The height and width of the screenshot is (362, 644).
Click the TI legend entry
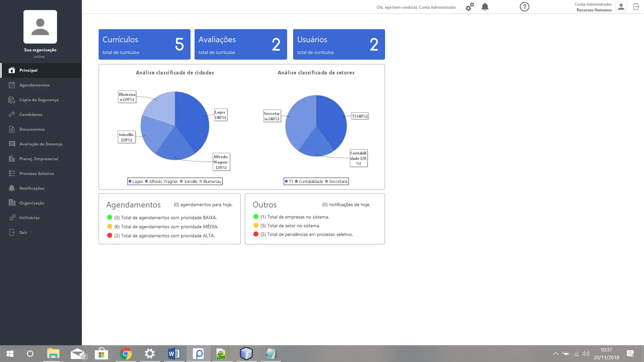289,181
